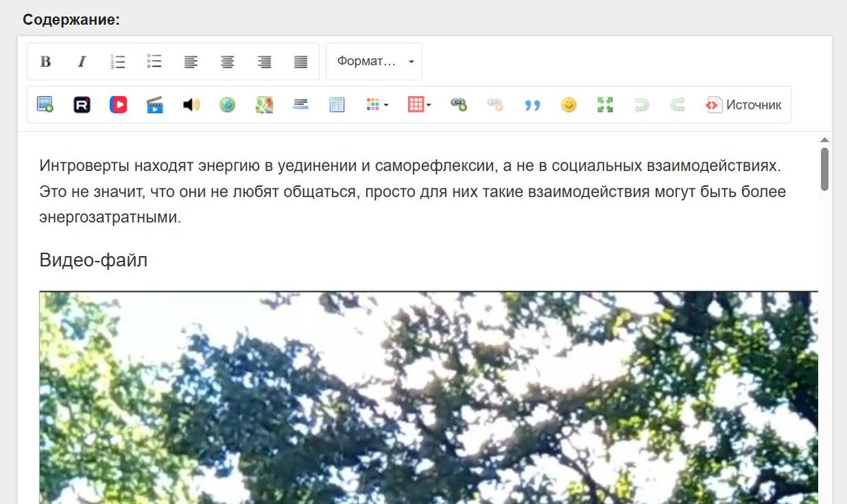Insert a bulleted list
This screenshot has height=504, width=847.
point(155,61)
